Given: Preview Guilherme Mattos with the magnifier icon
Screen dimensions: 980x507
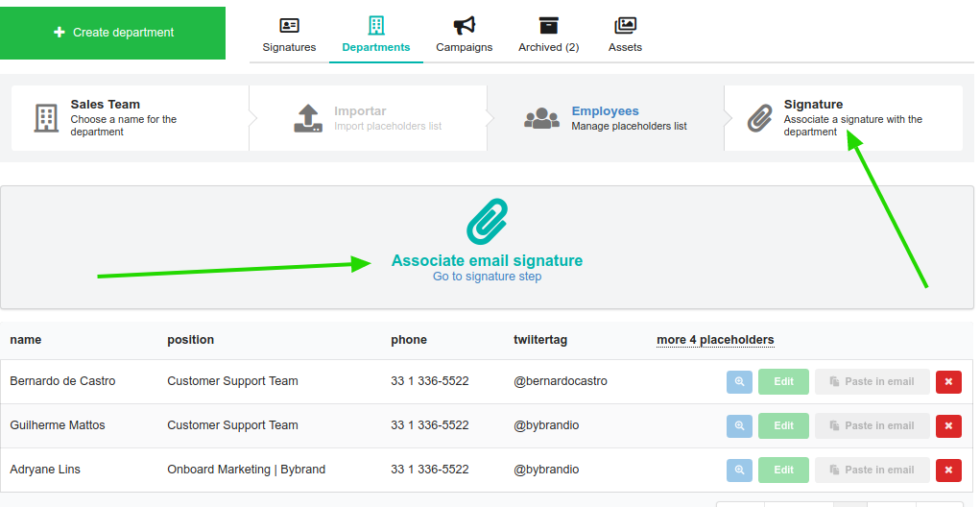Looking at the screenshot, I should [739, 425].
